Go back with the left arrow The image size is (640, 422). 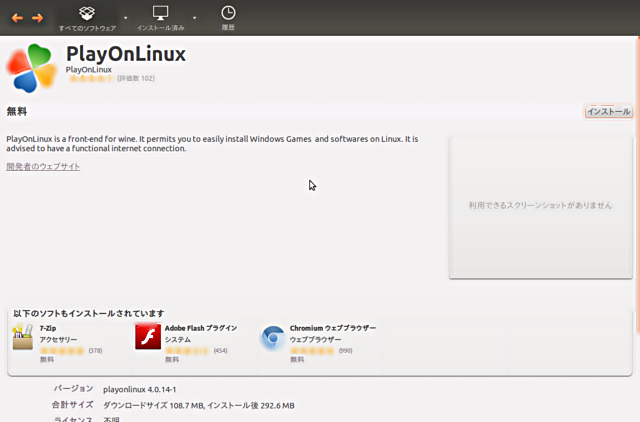click(17, 18)
